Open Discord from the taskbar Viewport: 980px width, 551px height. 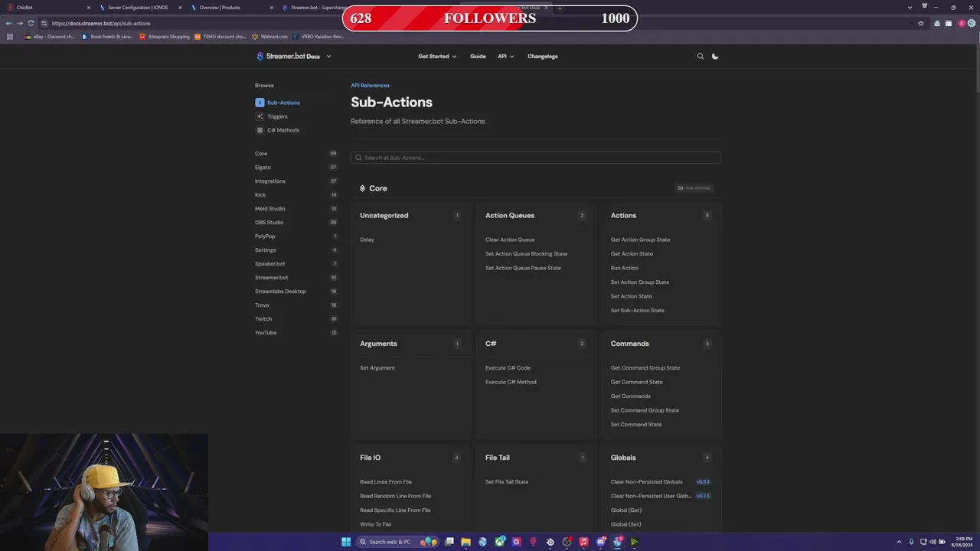tap(601, 542)
